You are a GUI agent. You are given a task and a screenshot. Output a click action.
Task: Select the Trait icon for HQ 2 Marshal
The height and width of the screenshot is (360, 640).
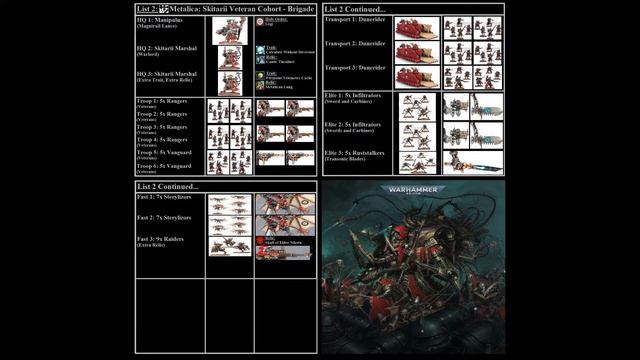260,50
